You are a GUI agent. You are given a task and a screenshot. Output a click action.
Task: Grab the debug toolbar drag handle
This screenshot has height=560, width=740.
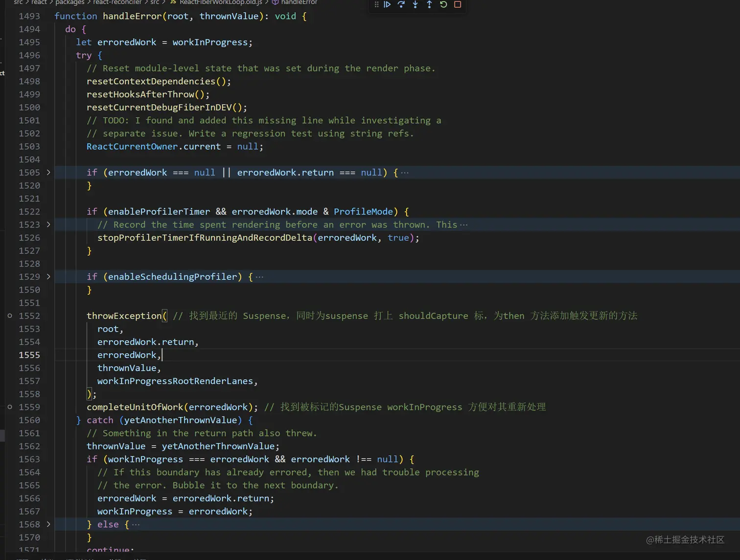point(376,4)
